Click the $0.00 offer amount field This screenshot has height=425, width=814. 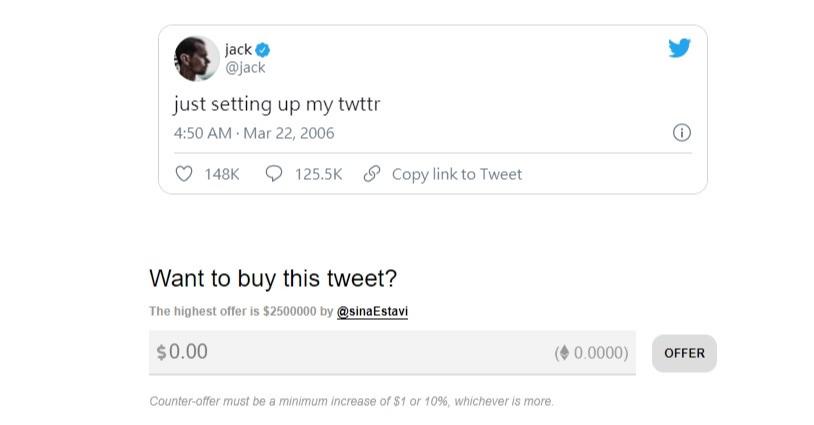point(392,352)
